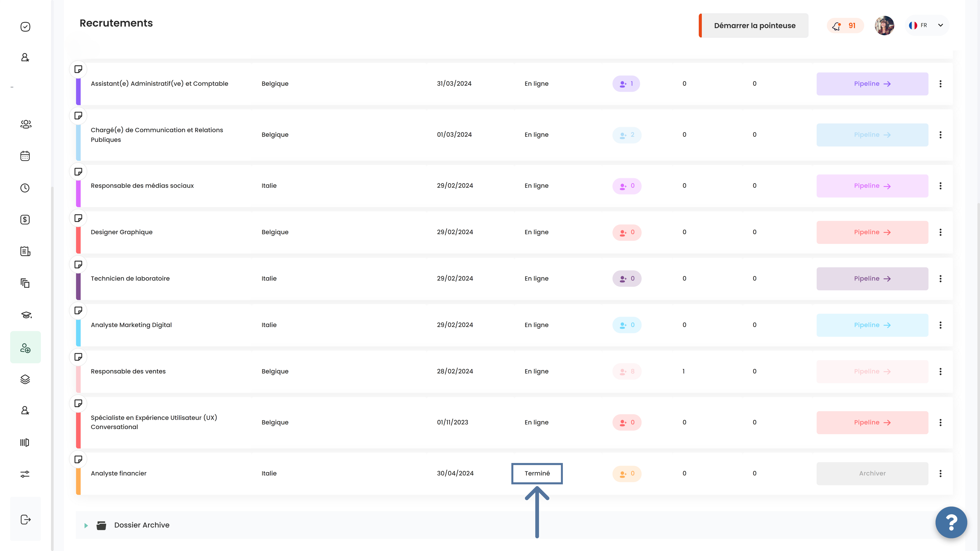Screen dimensions: 980x551
Task: Open three-dot menu for Analyste financier row
Action: tap(940, 473)
